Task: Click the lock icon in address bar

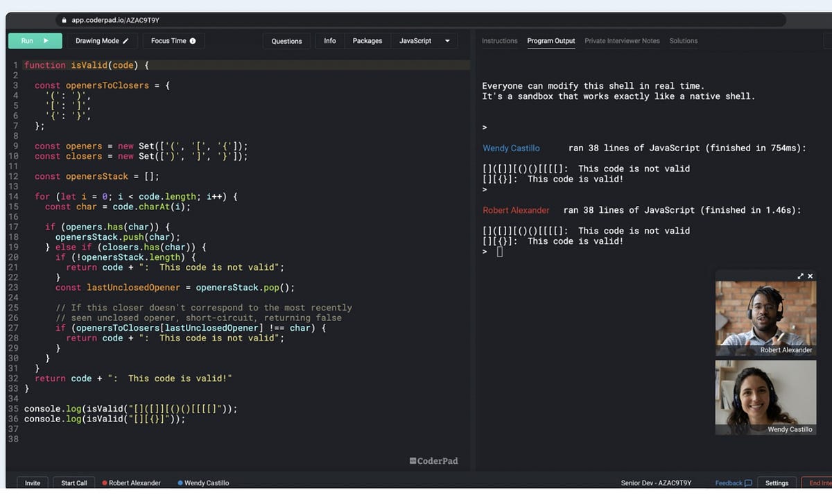Action: point(64,21)
